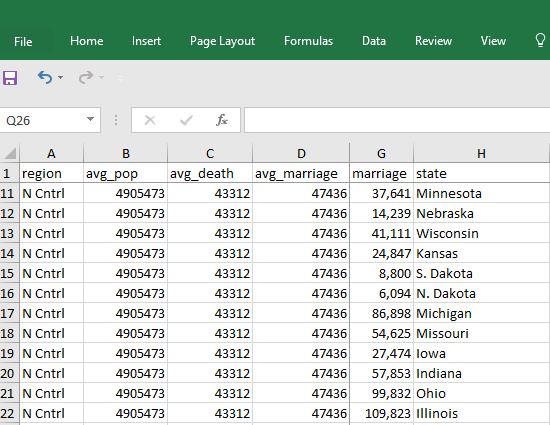The height and width of the screenshot is (425, 550).
Task: Expand the Name Box dropdown arrow
Action: [x=90, y=119]
